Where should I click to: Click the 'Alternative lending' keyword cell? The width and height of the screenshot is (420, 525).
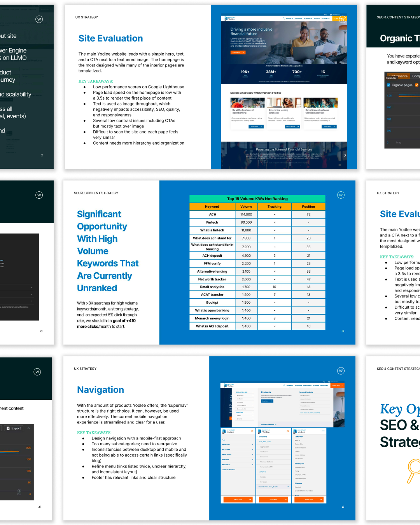pyautogui.click(x=212, y=271)
